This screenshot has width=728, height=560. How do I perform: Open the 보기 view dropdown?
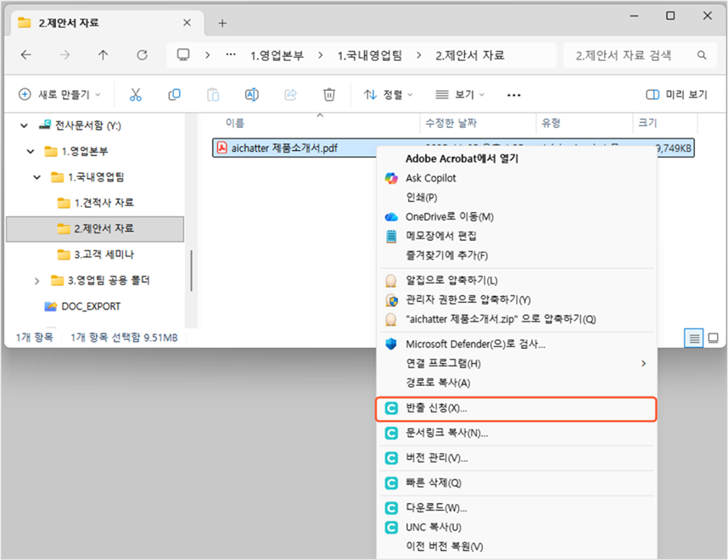459,95
